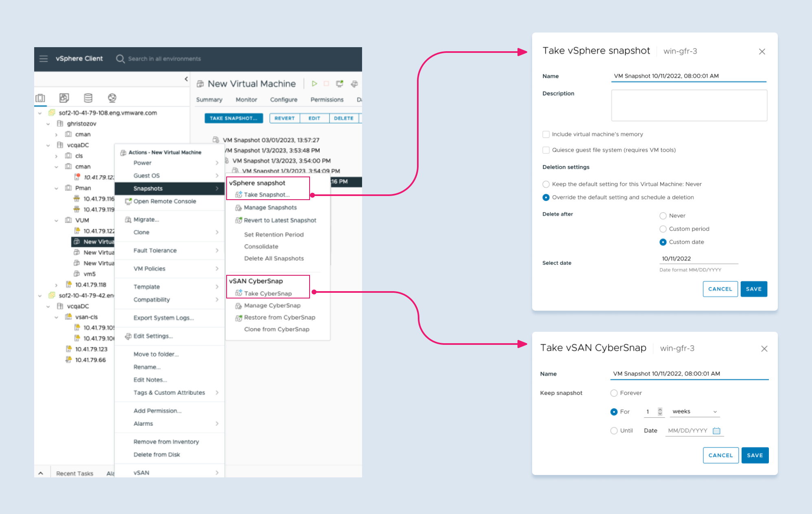Select Manage Snapshots from the menu
The height and width of the screenshot is (514, 812).
point(271,207)
